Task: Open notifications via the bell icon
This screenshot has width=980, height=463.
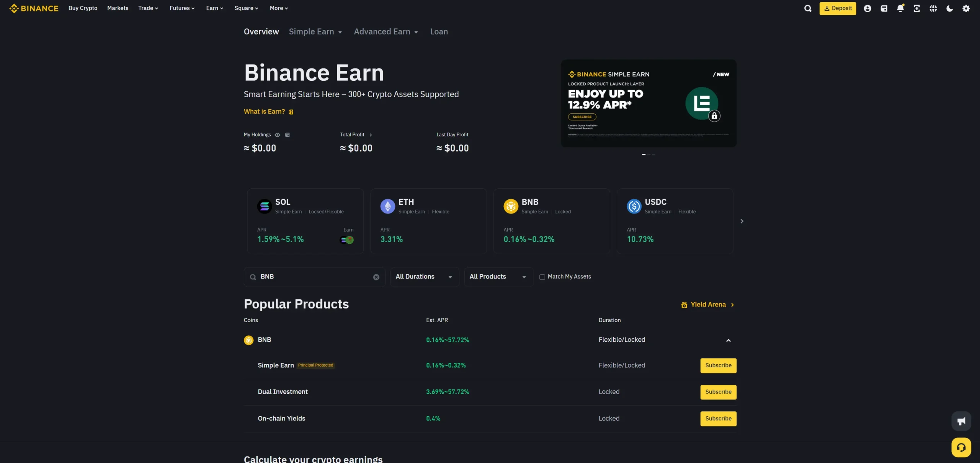Action: (x=900, y=8)
